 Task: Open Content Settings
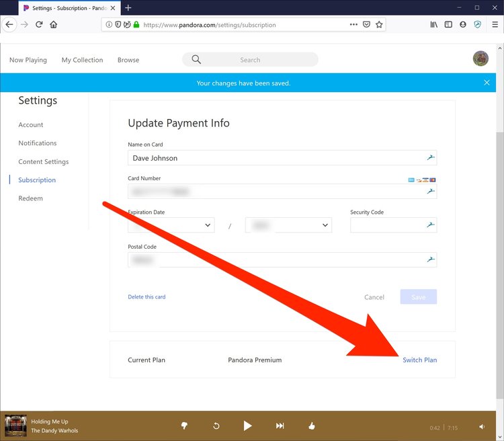click(44, 161)
